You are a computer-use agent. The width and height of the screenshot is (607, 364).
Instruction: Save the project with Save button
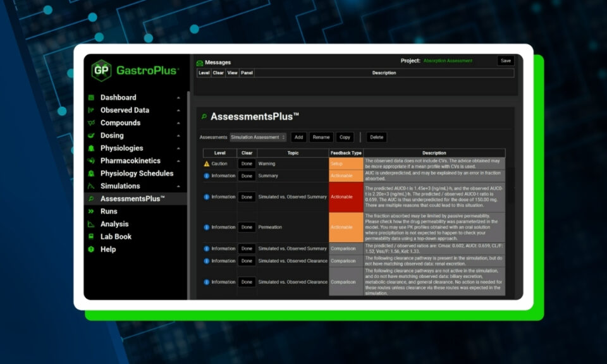click(506, 61)
